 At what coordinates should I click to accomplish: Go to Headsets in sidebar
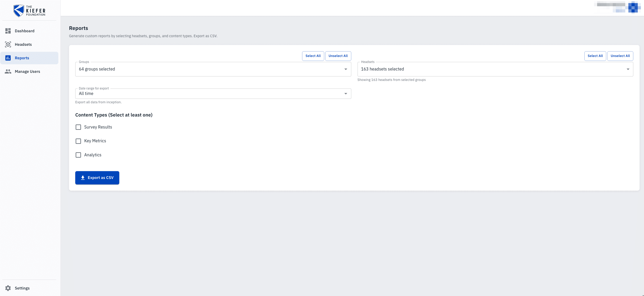point(23,44)
